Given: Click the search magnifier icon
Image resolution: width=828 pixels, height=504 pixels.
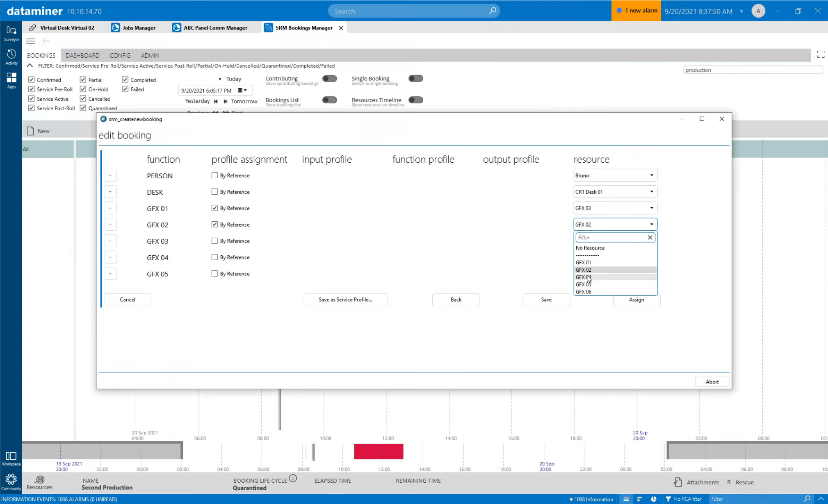Looking at the screenshot, I should (493, 11).
